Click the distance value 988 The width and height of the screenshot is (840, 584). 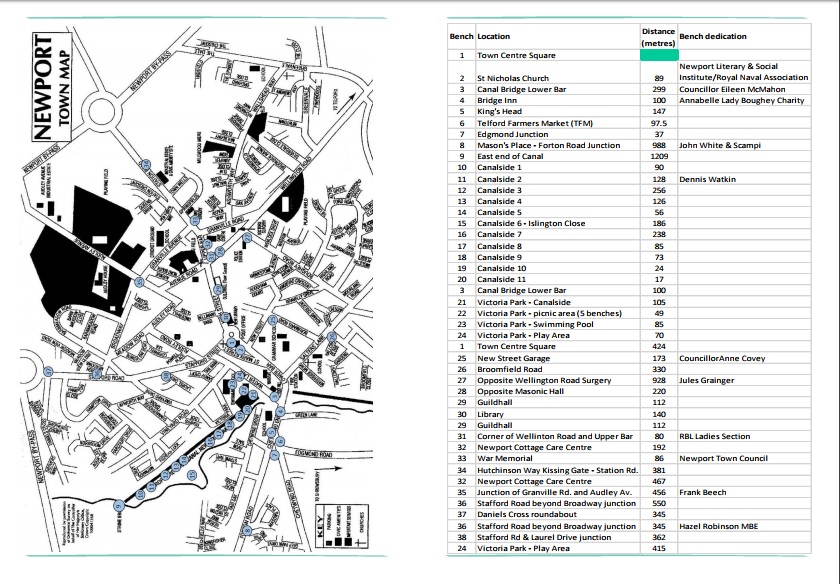pos(659,145)
